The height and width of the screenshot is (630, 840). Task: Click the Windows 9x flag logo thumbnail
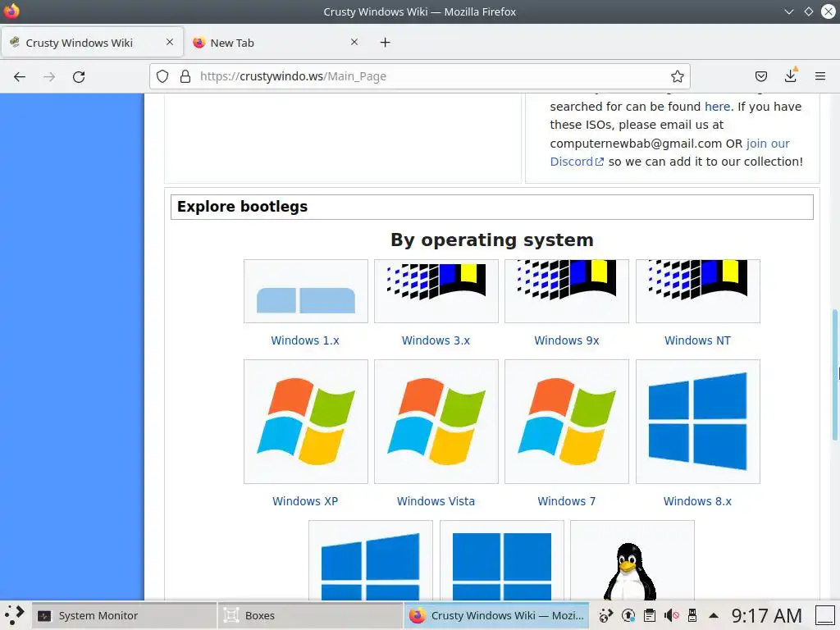tap(567, 291)
